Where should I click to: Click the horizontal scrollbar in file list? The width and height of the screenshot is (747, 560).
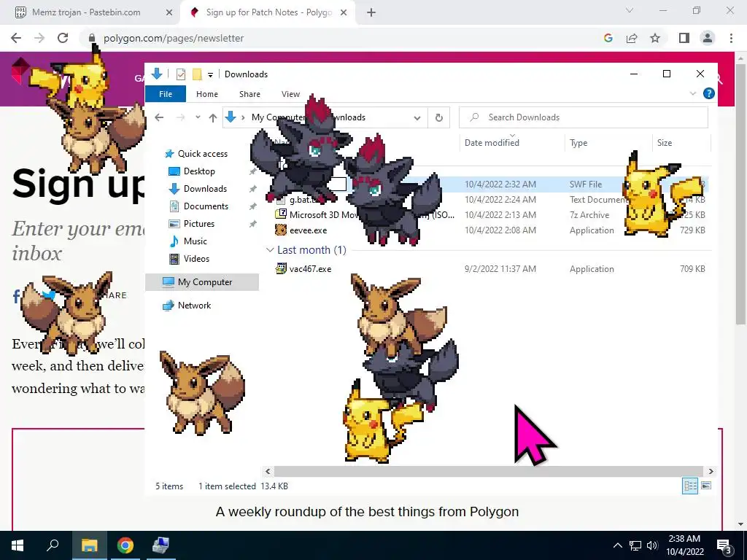coord(489,471)
